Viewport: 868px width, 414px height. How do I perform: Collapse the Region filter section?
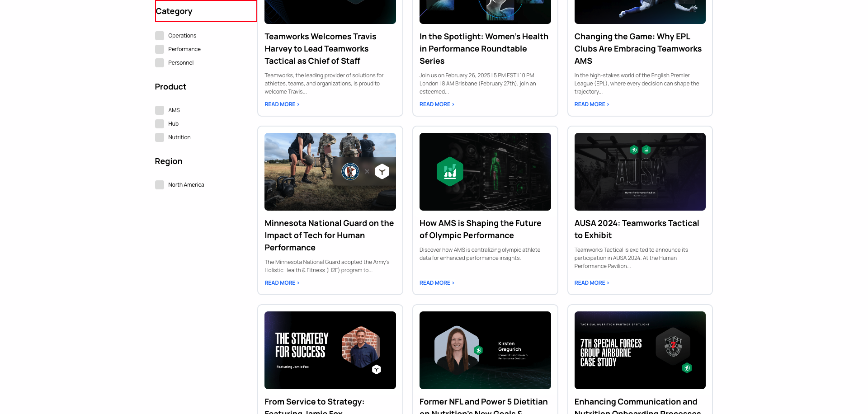pyautogui.click(x=168, y=161)
